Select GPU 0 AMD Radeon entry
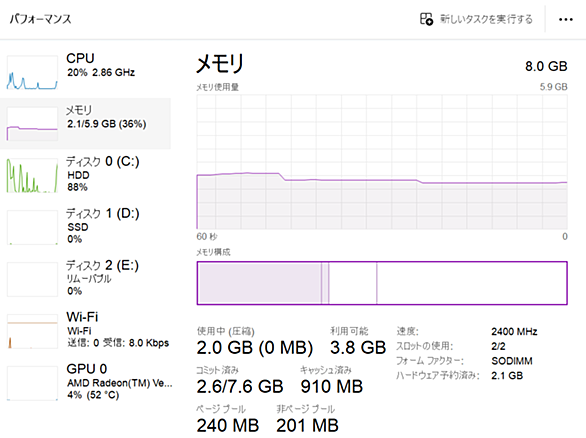This screenshot has height=438, width=586. [x=86, y=383]
